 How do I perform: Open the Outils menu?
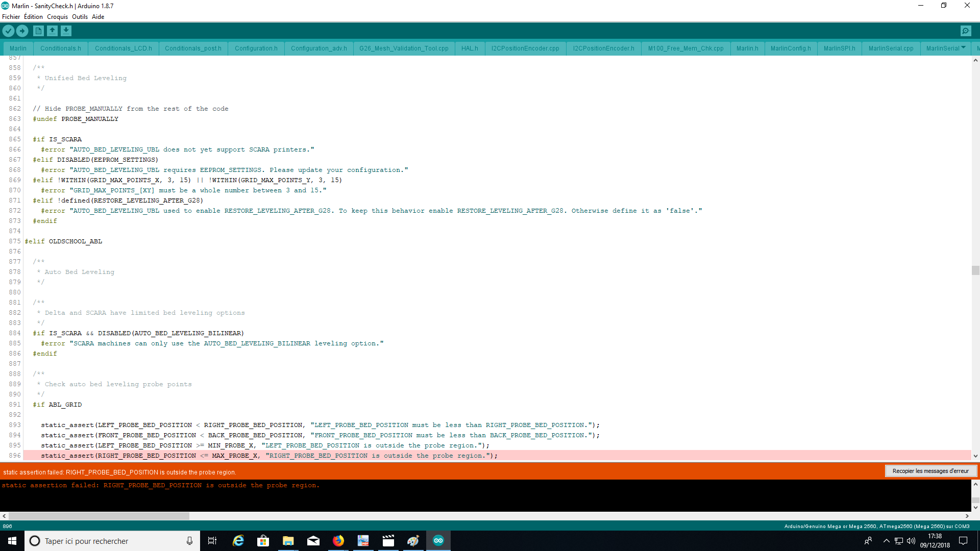pyautogui.click(x=80, y=17)
